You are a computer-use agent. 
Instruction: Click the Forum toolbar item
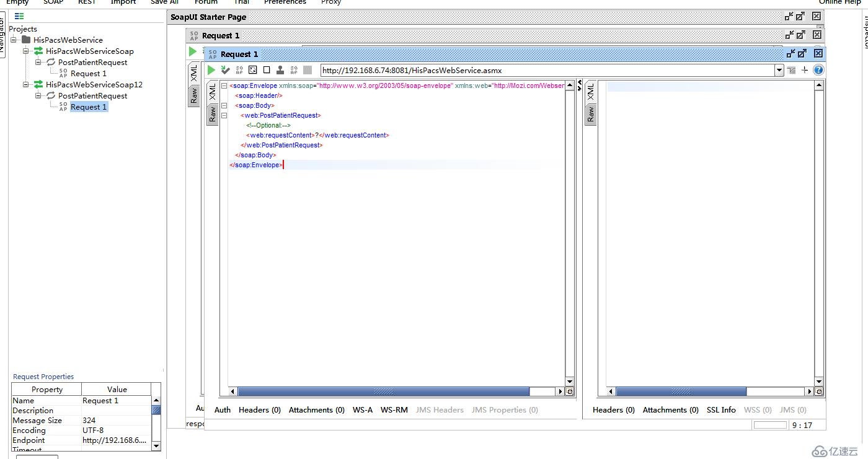tap(206, 2)
